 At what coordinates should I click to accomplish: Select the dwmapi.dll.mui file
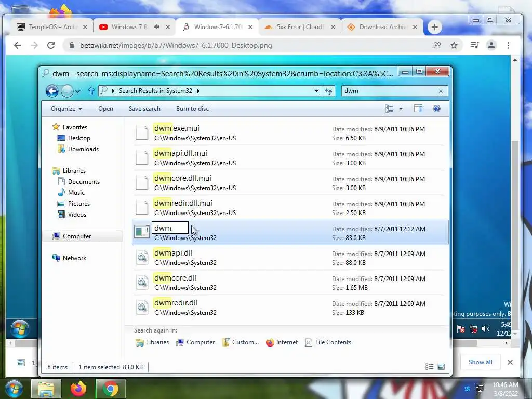pos(290,158)
